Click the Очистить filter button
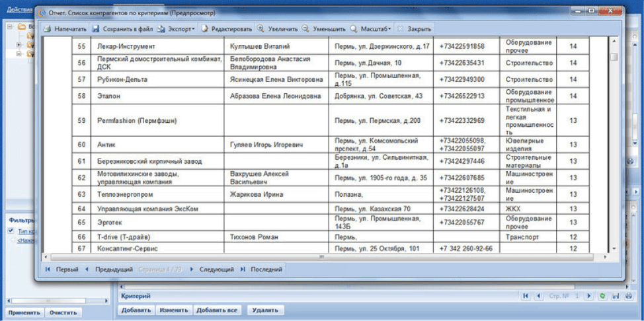 [64, 312]
